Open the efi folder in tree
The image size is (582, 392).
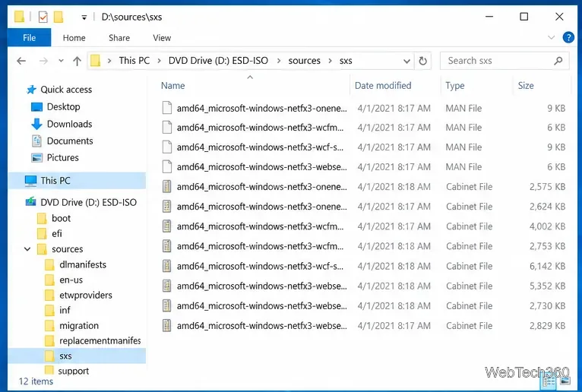[x=49, y=234]
